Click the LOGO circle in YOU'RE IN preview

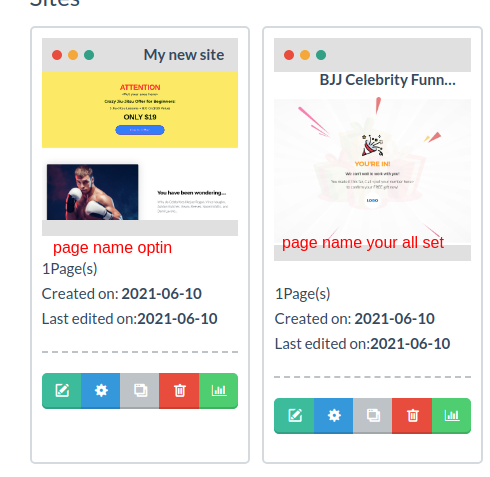[x=372, y=200]
